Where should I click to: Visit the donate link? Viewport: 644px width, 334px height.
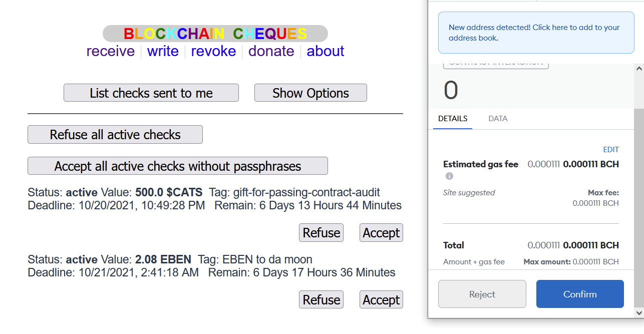tap(271, 51)
